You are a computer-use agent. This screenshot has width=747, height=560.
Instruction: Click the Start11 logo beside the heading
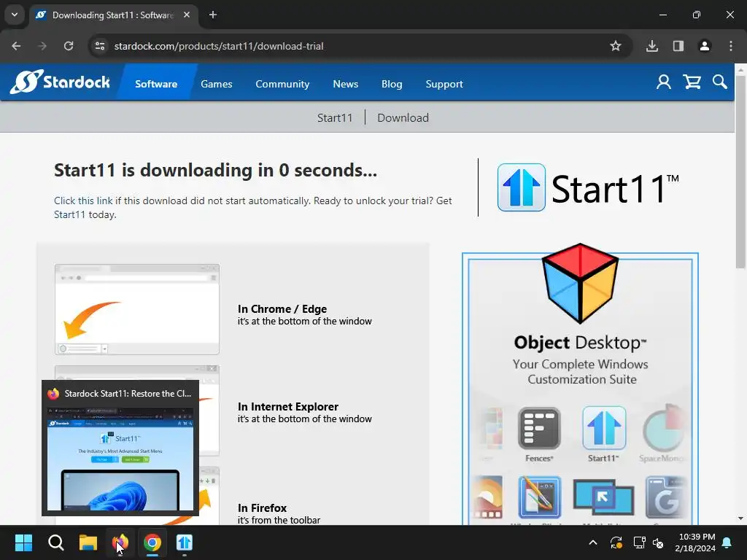588,187
